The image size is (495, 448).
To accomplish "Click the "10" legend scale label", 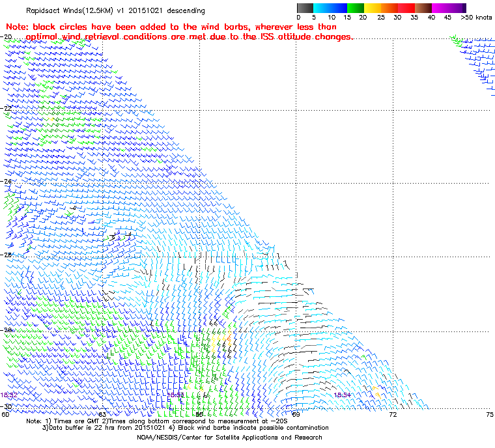I will click(x=332, y=18).
